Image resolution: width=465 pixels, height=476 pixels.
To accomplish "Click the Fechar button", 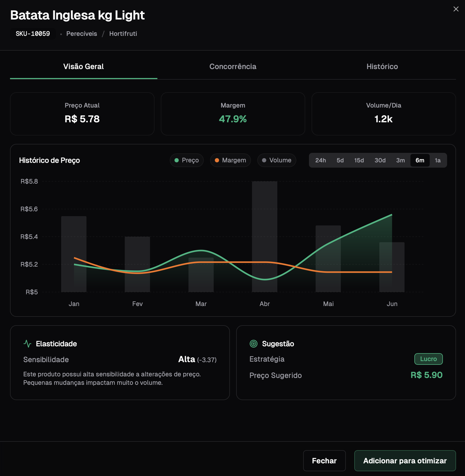I will (x=324, y=460).
